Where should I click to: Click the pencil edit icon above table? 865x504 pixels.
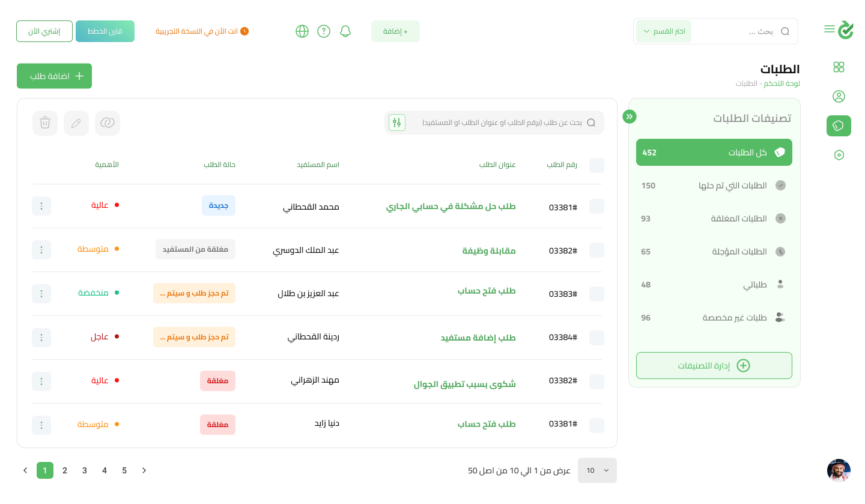[x=76, y=123]
